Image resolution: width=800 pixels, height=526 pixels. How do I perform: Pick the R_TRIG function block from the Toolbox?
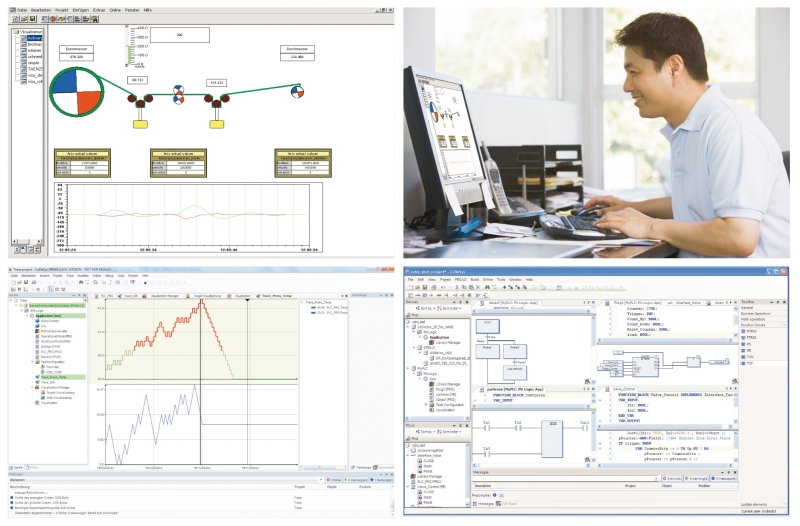(749, 332)
